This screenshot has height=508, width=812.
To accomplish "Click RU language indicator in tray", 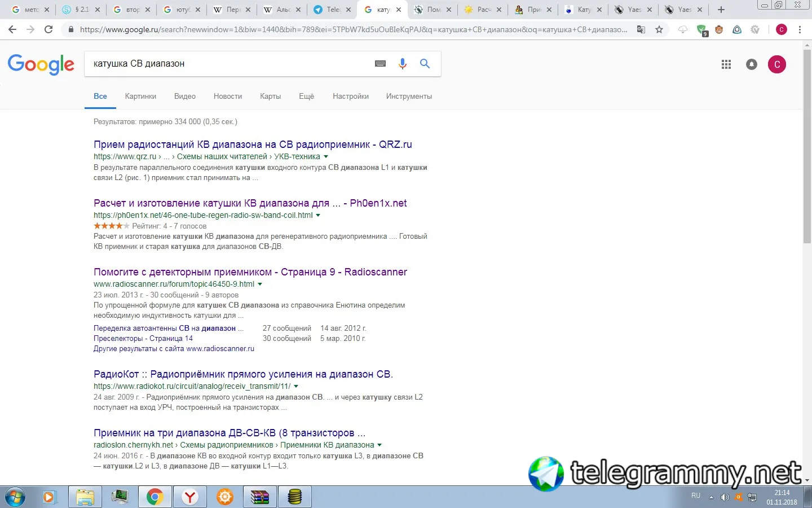I will click(x=696, y=496).
